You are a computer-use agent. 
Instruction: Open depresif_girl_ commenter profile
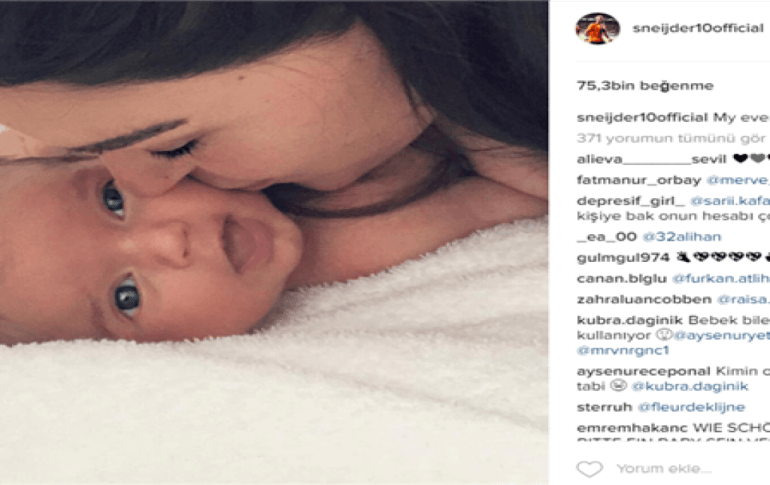[x=631, y=201]
